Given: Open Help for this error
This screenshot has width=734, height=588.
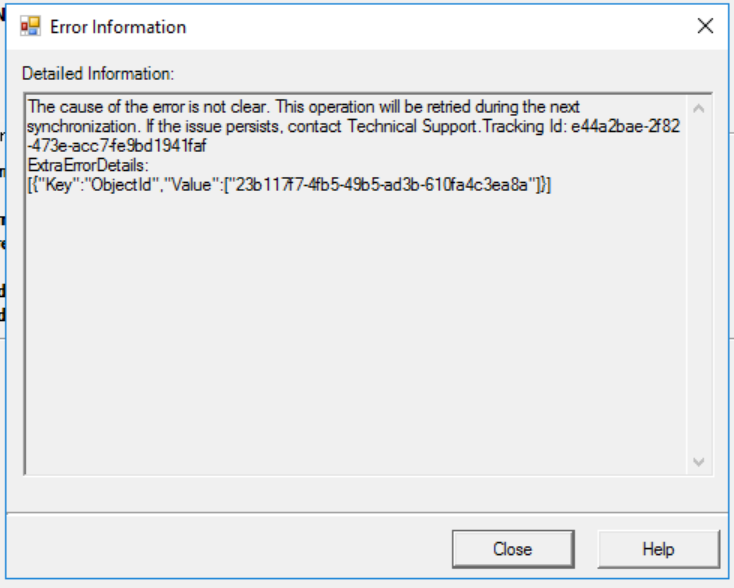Looking at the screenshot, I should pyautogui.click(x=658, y=549).
